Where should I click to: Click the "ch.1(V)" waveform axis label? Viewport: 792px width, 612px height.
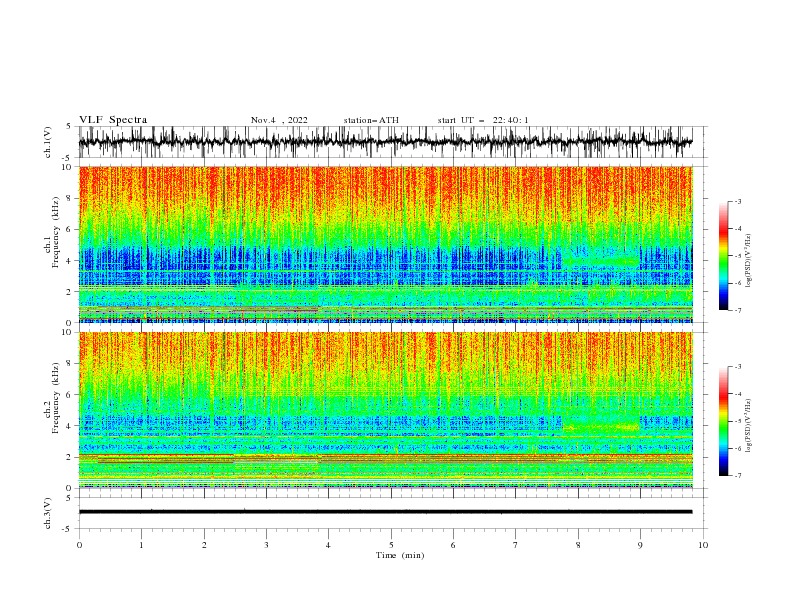point(48,142)
